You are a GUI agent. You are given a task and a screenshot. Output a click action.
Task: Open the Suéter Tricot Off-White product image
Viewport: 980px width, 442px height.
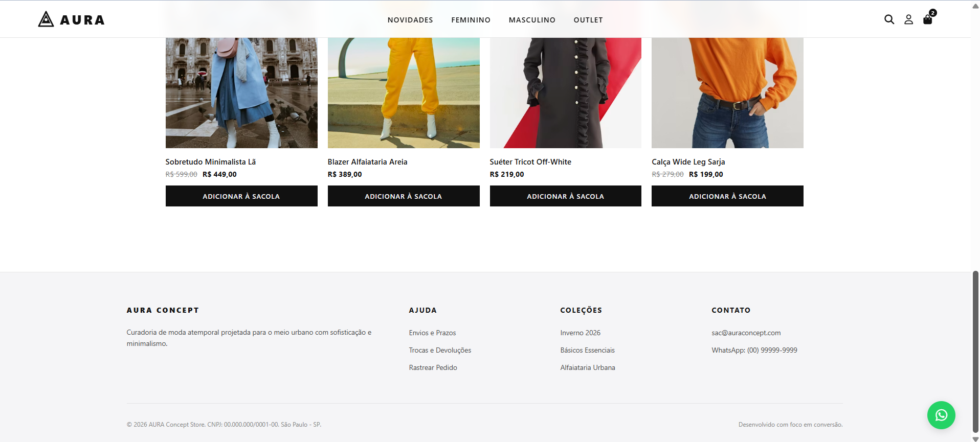coord(566,92)
